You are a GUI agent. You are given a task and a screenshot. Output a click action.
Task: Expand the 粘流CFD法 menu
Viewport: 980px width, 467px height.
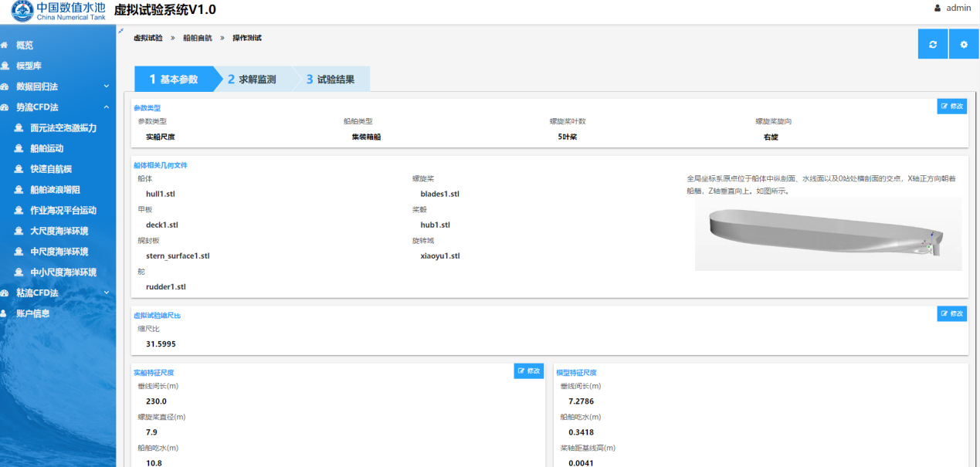106,293
